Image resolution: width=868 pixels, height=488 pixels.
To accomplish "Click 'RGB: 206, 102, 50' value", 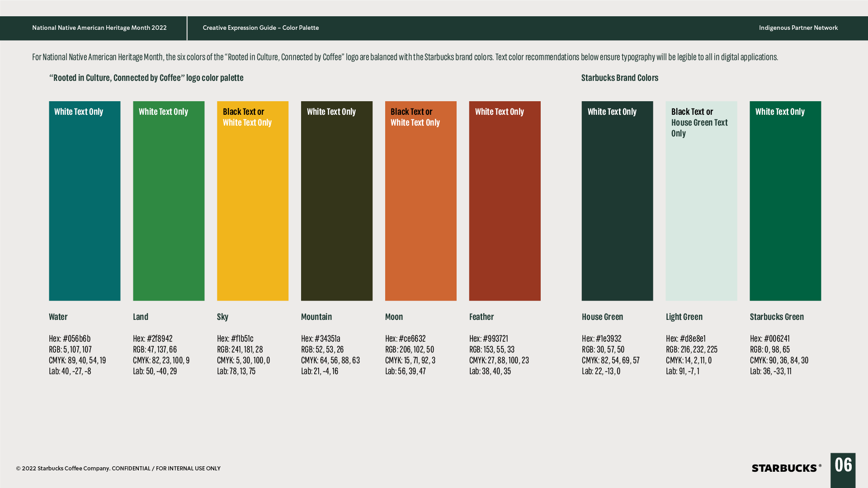I will [x=410, y=349].
